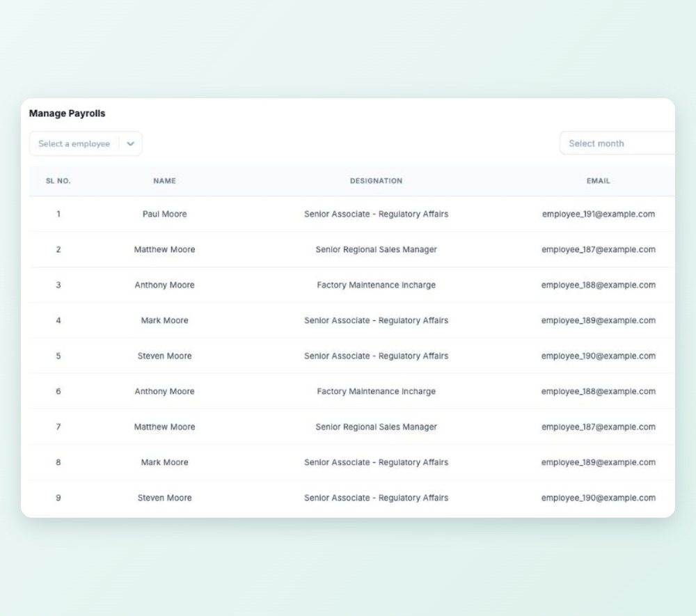Click serial number 3 cell
The width and height of the screenshot is (696, 616).
[x=58, y=285]
